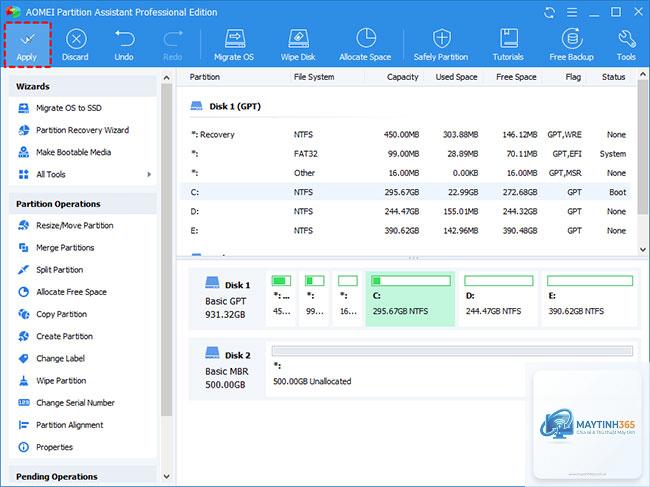The width and height of the screenshot is (650, 487).
Task: Sort by Partition column header
Action: click(x=204, y=77)
